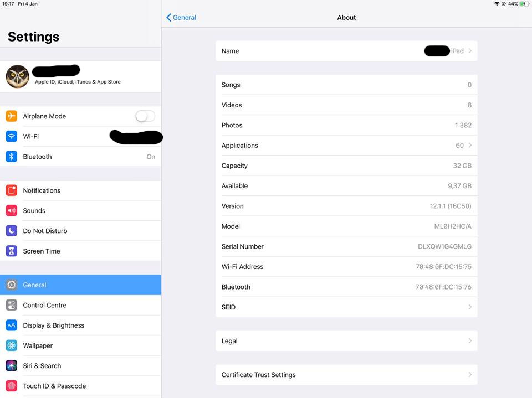The height and width of the screenshot is (398, 532).
Task: Tap the Wi-Fi icon in Settings sidebar
Action: pyautogui.click(x=11, y=136)
